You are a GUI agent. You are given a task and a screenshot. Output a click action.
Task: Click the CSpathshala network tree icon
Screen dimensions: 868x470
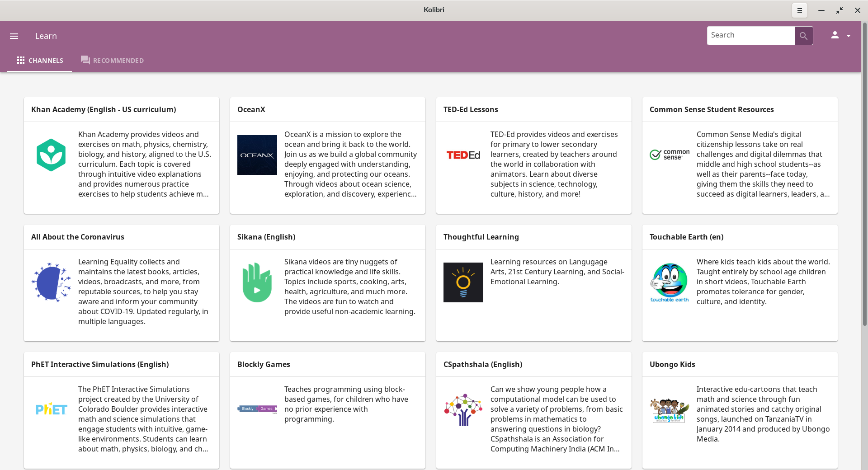(x=463, y=410)
